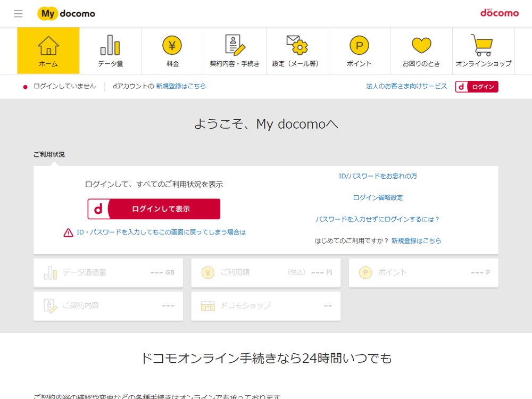This screenshot has height=399, width=532.
Task: Click the データ通信量 GB card
Action: pos(108,273)
